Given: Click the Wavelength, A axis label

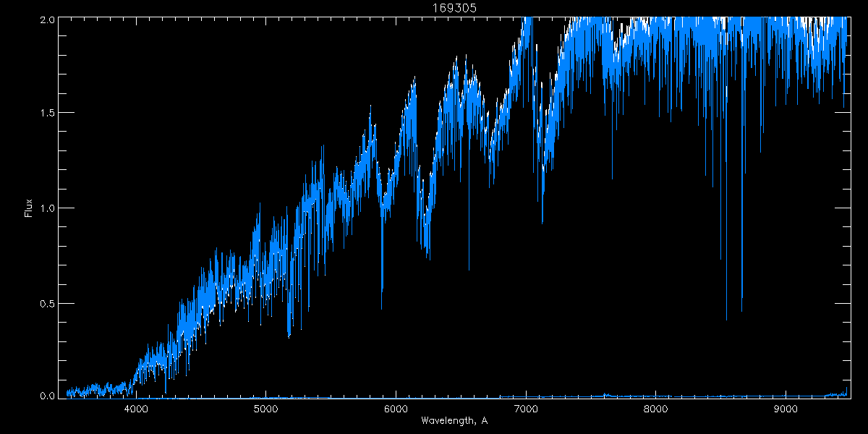Looking at the screenshot, I should click(454, 420).
